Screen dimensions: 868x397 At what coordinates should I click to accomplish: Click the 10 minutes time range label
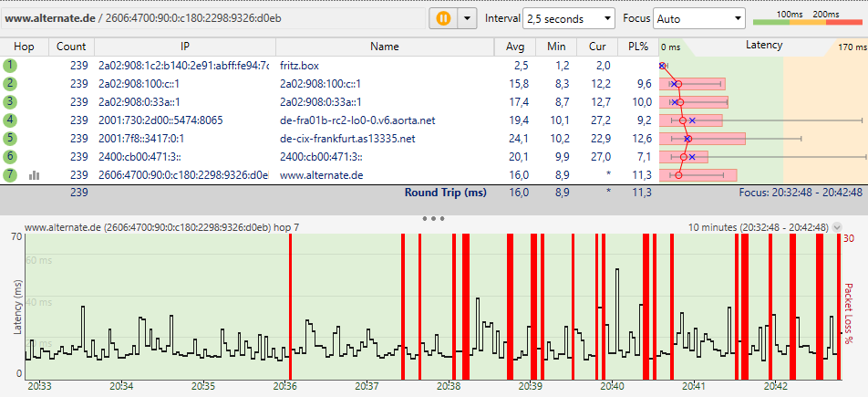click(x=758, y=227)
